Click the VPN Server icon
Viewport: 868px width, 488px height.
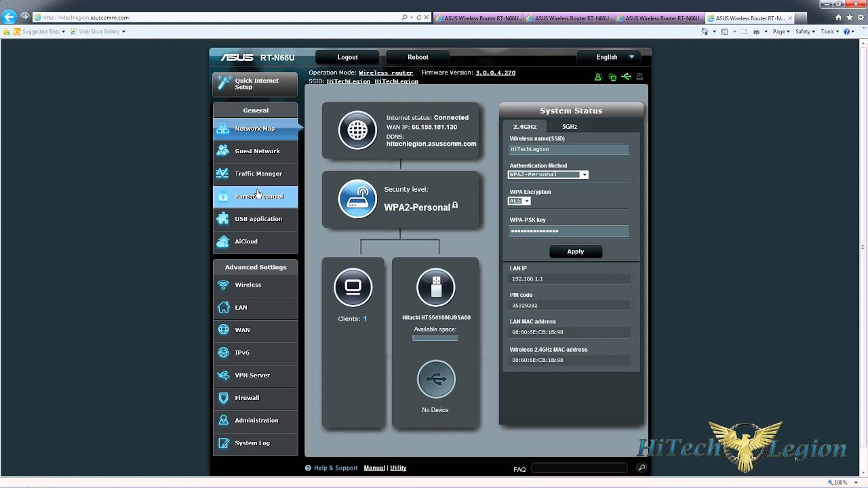coord(223,375)
